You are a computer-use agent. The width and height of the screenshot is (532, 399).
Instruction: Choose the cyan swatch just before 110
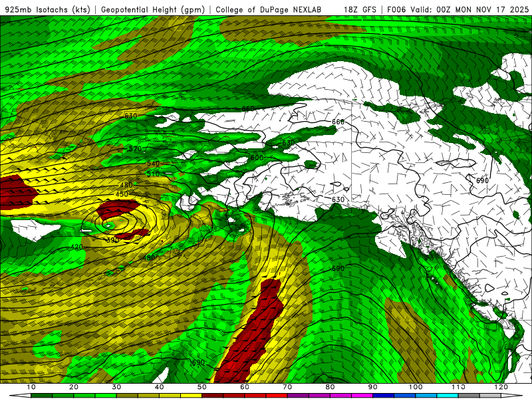click(448, 396)
